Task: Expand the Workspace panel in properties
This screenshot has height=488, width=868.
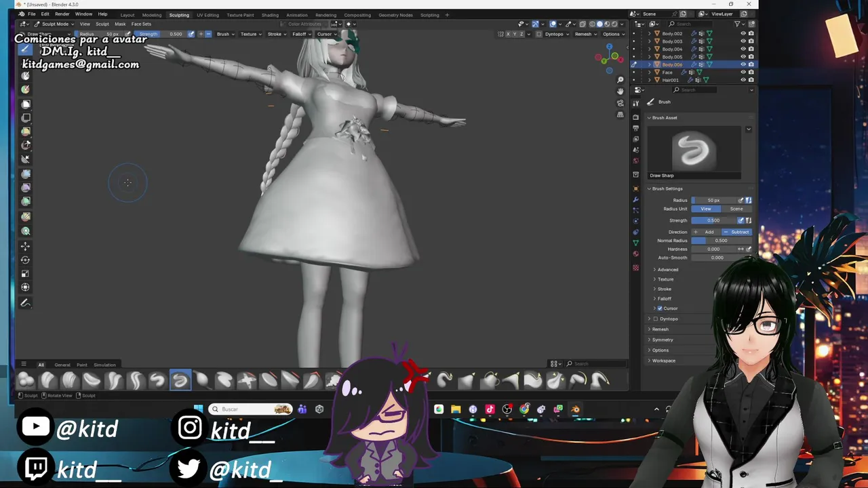Action: pos(663,361)
